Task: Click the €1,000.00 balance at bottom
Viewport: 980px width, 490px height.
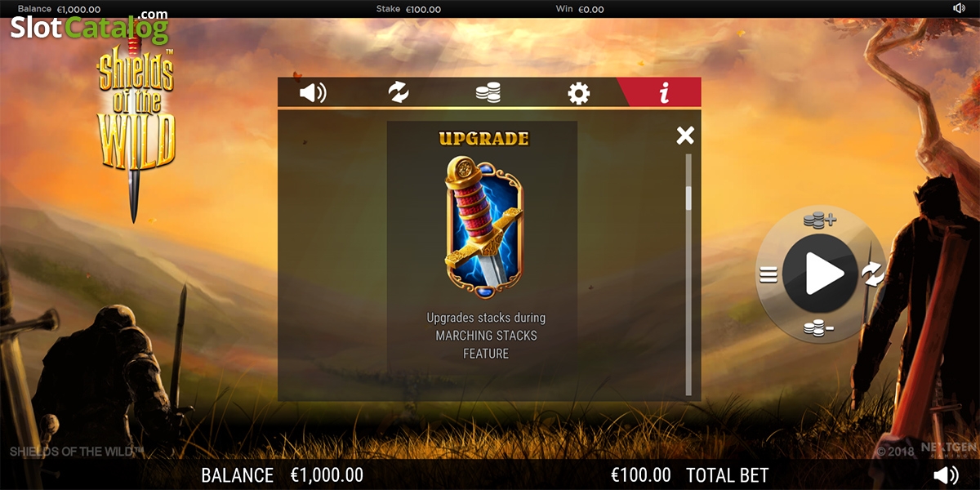Action: tap(327, 475)
